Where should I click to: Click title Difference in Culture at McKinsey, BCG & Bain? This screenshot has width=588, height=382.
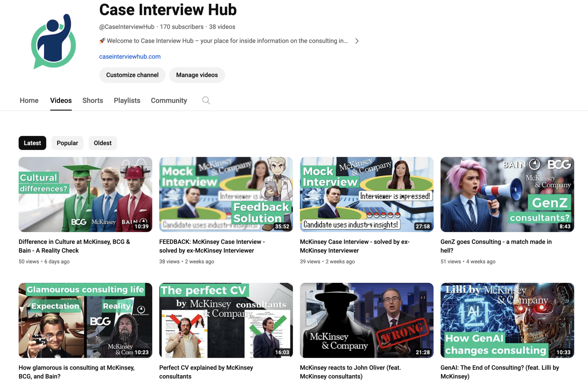[x=74, y=246]
